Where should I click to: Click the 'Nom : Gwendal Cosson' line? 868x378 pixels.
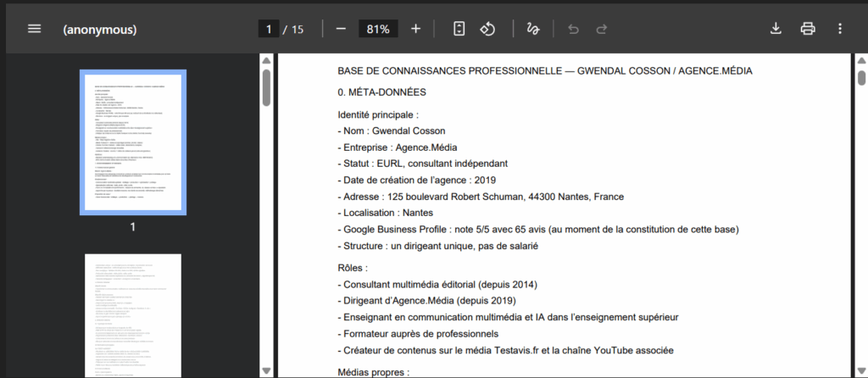392,131
